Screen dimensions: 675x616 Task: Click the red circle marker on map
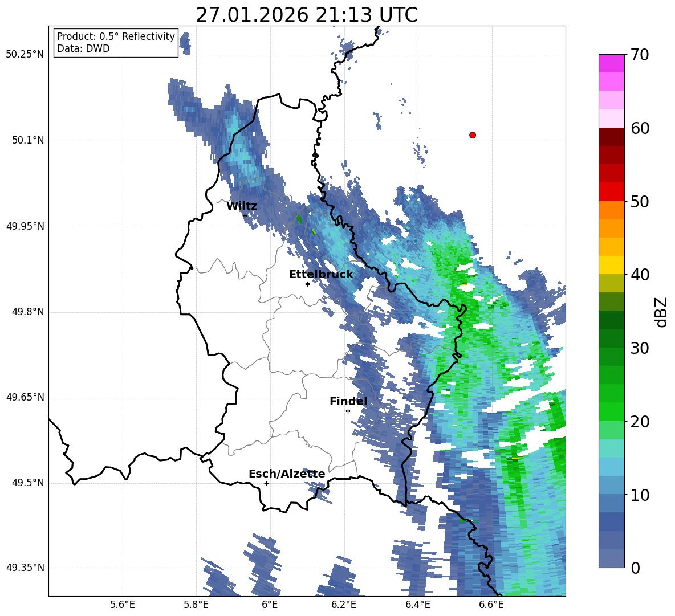[473, 135]
